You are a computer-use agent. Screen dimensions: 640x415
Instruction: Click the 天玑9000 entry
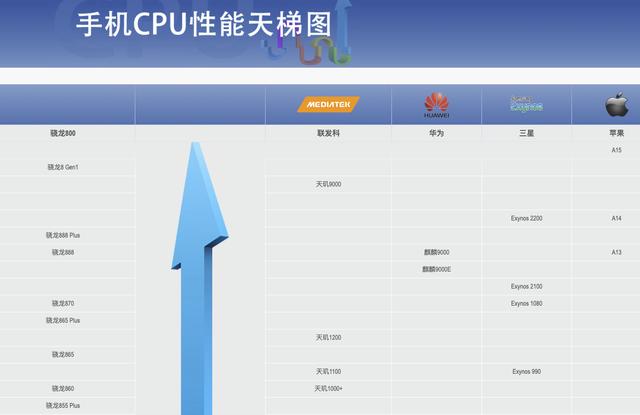coord(328,184)
